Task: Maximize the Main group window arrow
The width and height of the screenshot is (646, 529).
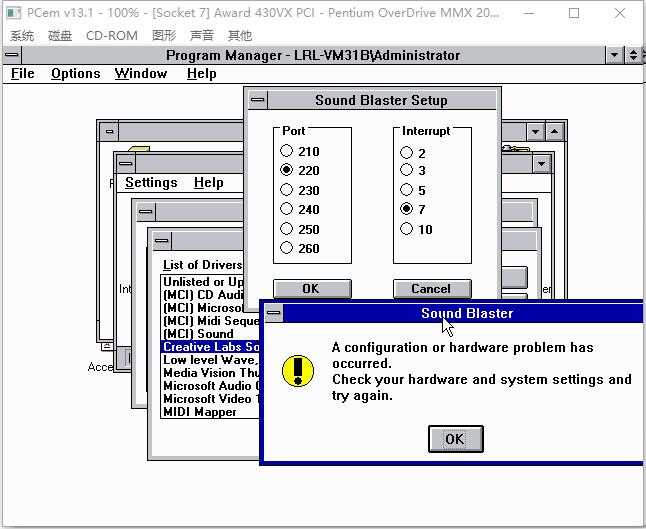Action: [x=555, y=132]
